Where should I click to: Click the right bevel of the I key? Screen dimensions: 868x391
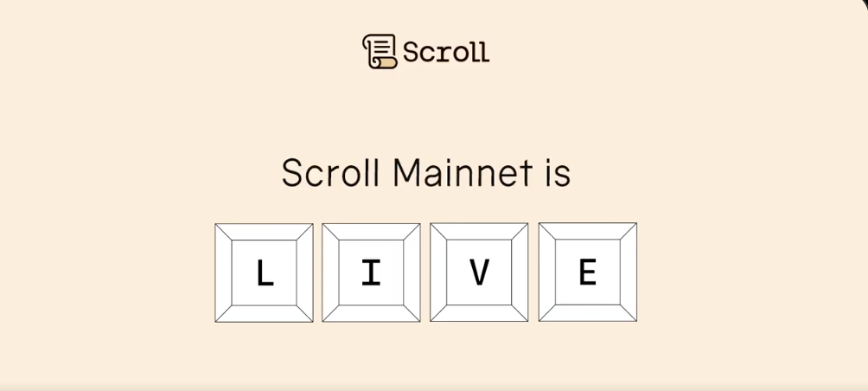coord(412,272)
